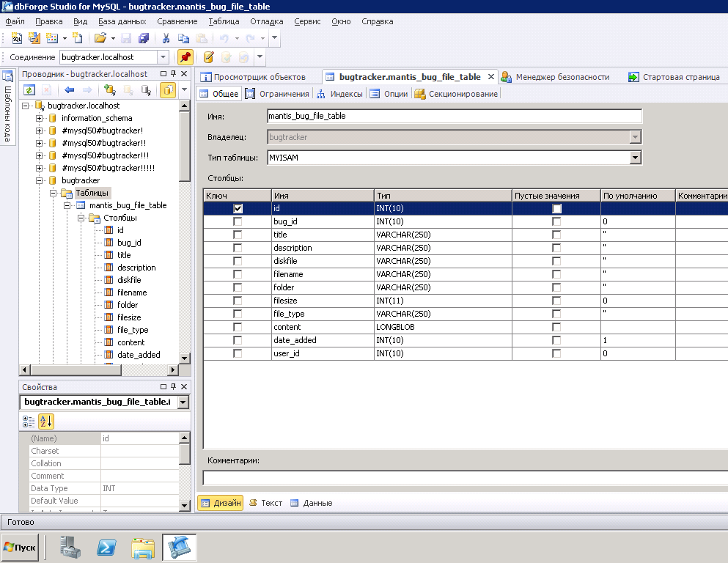The width and height of the screenshot is (728, 563).
Task: Click the red pin connection icon
Action: 185,57
